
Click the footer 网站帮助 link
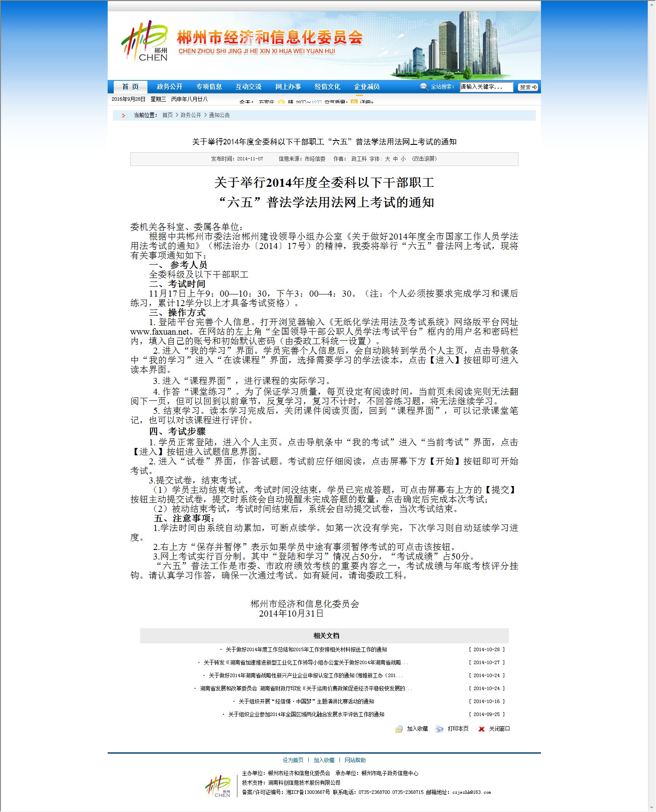[355, 761]
